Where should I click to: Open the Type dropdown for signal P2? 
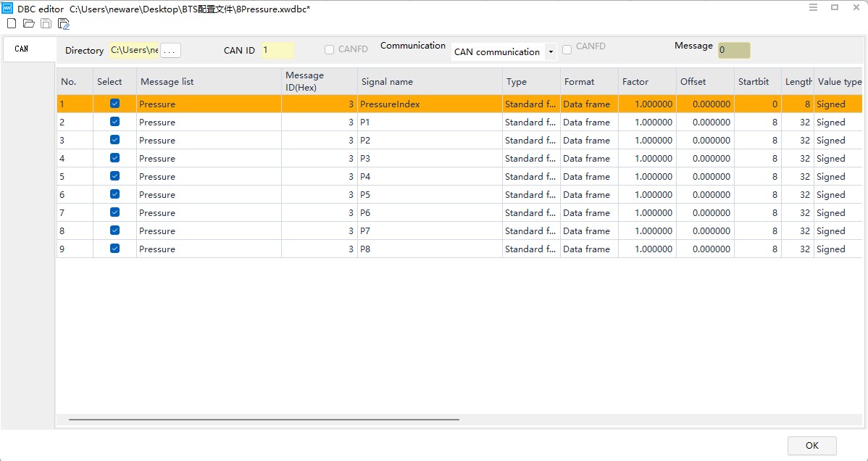tap(530, 141)
